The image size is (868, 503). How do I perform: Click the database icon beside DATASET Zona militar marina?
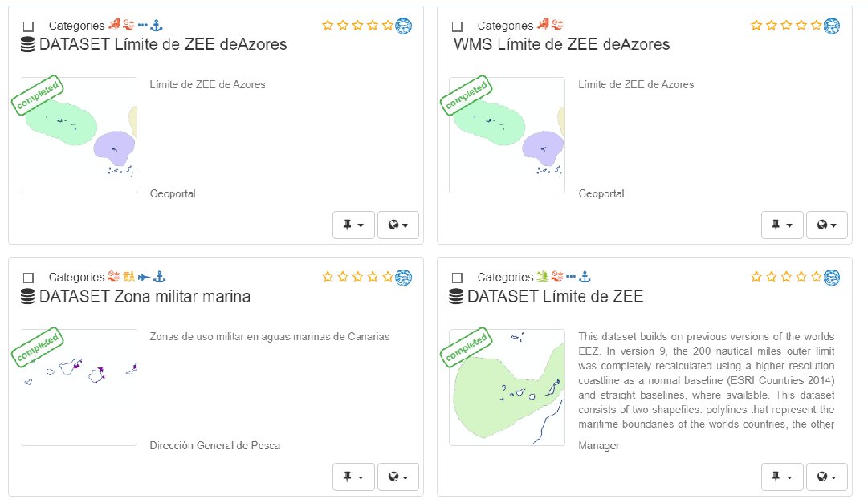coord(27,297)
